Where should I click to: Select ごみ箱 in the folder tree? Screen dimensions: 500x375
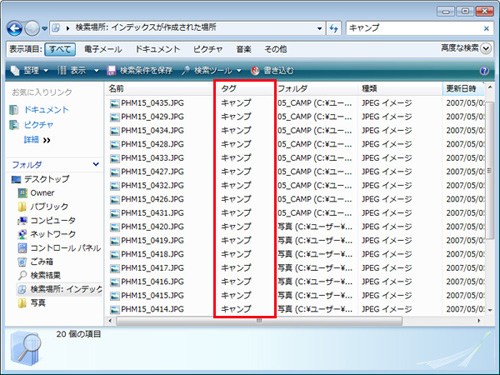42,262
